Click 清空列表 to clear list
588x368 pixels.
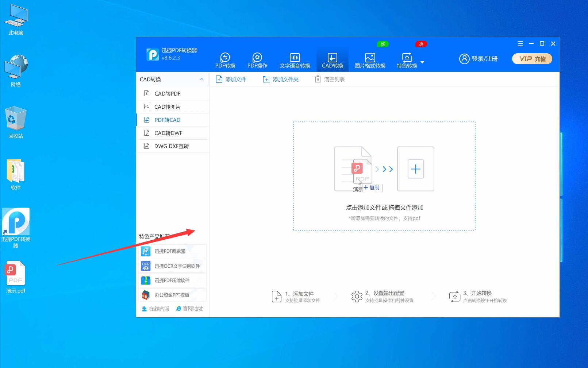pos(330,79)
